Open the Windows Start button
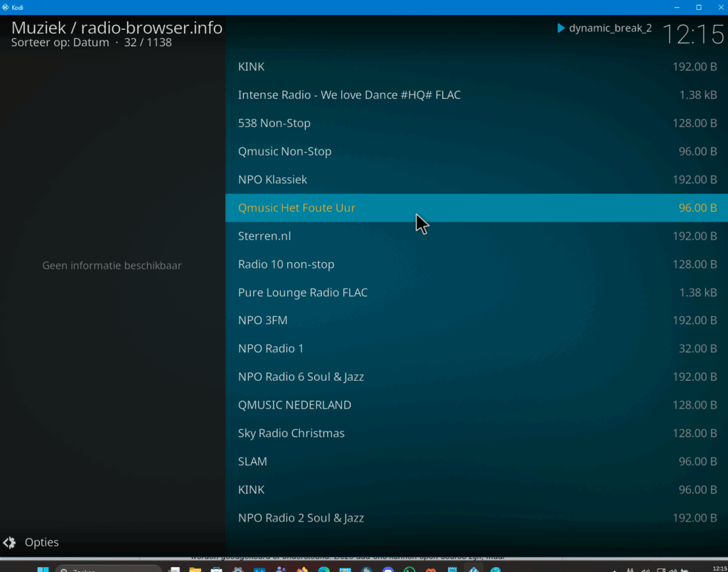Image resolution: width=728 pixels, height=572 pixels. point(43,568)
